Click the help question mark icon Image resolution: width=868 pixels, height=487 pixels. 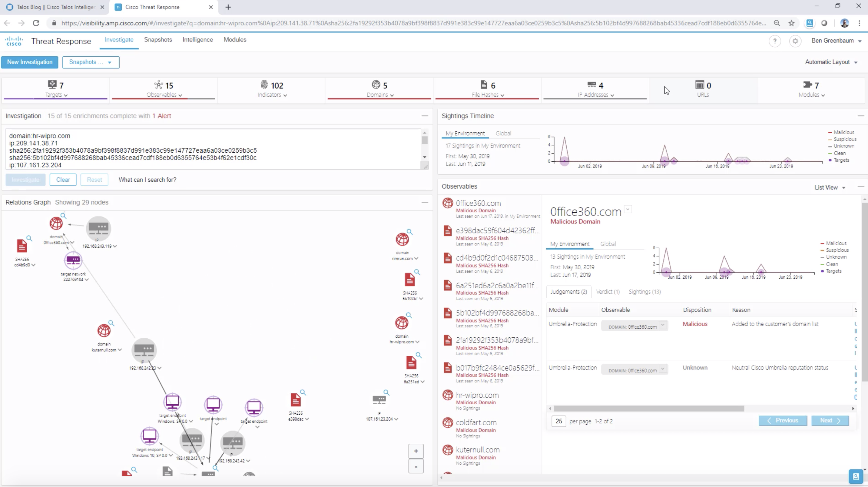(775, 41)
